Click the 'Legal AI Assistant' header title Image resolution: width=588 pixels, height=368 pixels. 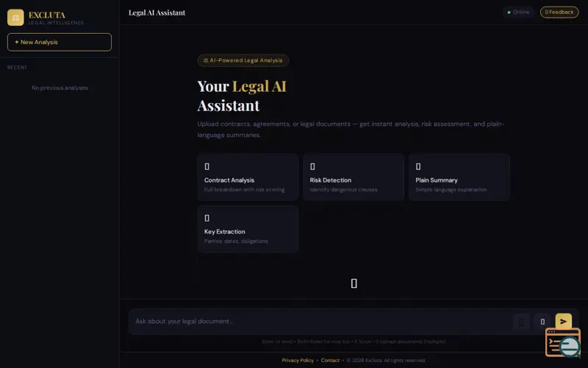157,13
